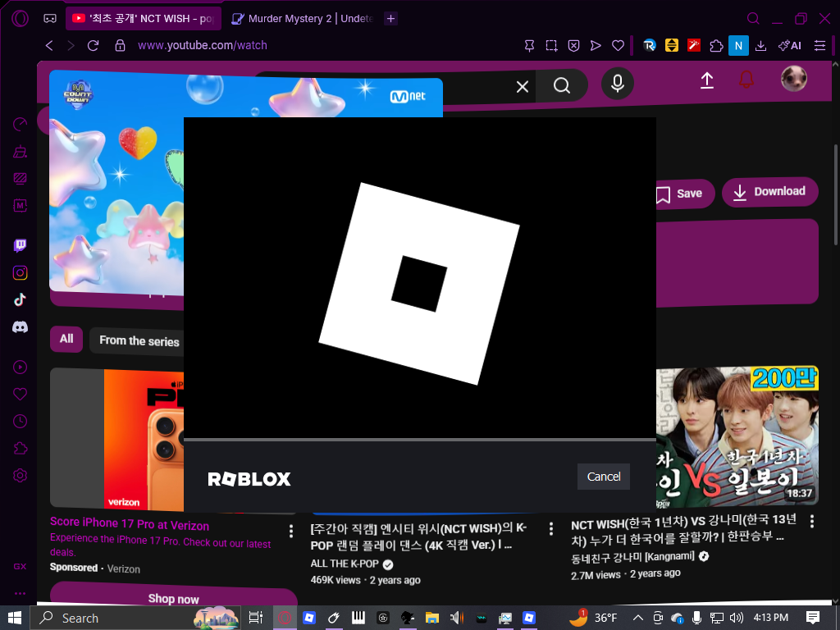
Task: Open the YouTube account avatar menu
Action: pyautogui.click(x=793, y=78)
